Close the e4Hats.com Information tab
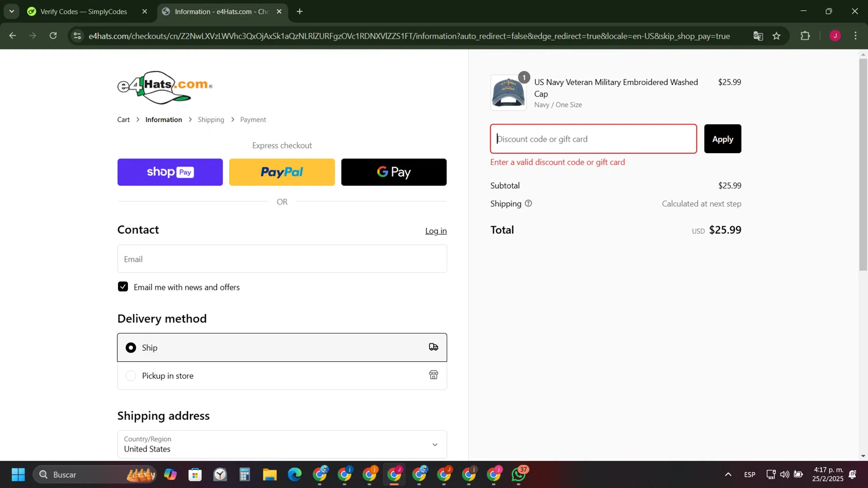The image size is (868, 488). (x=279, y=12)
